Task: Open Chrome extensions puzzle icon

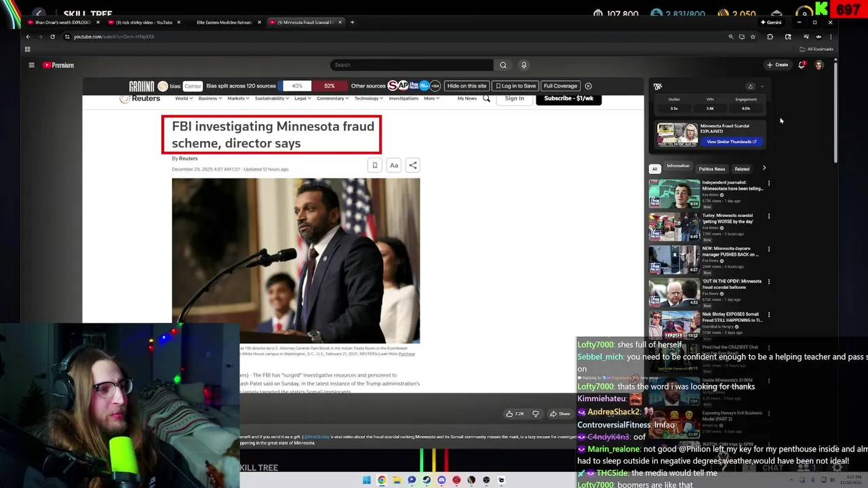Action: click(x=770, y=37)
